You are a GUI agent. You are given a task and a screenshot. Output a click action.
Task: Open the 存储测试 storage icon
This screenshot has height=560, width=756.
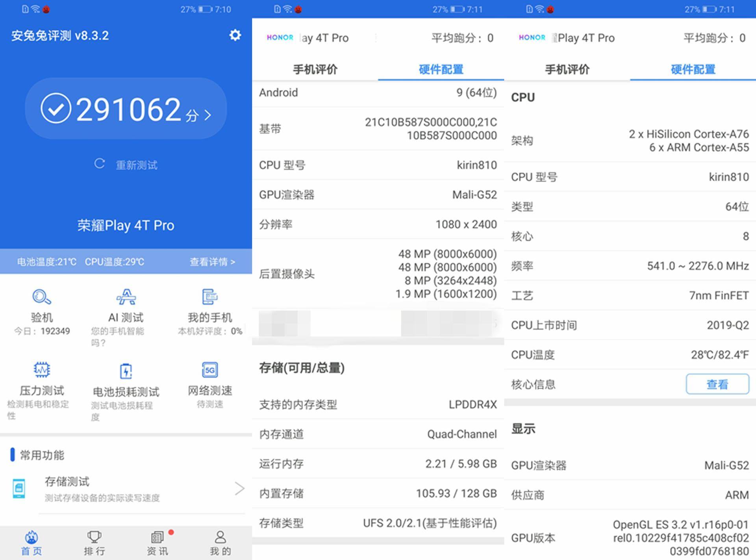19,488
